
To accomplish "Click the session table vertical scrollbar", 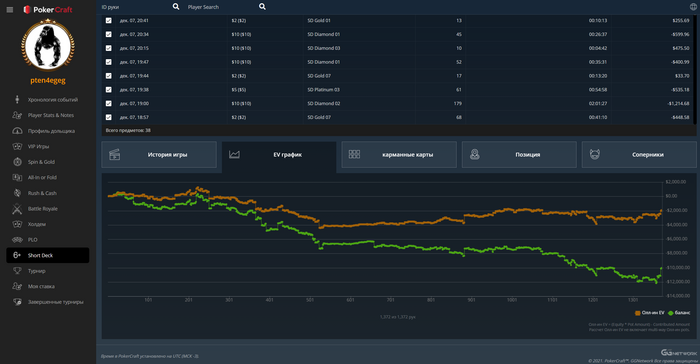I will [x=695, y=69].
